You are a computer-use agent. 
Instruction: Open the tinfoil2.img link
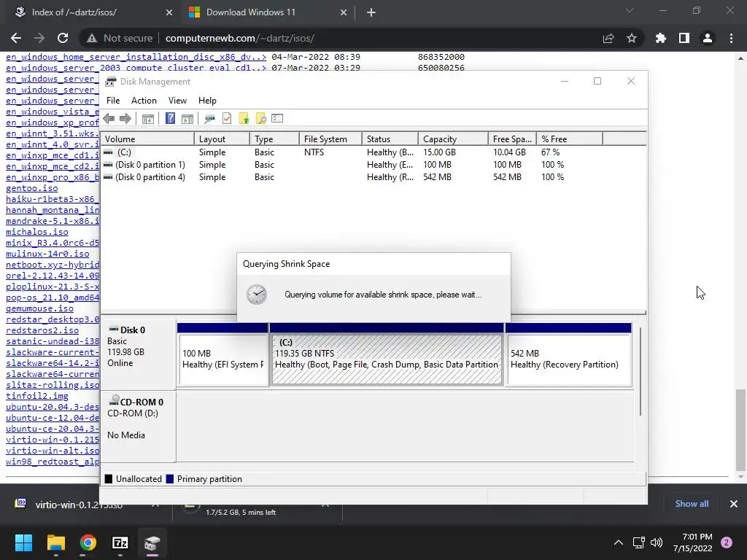[x=37, y=396]
